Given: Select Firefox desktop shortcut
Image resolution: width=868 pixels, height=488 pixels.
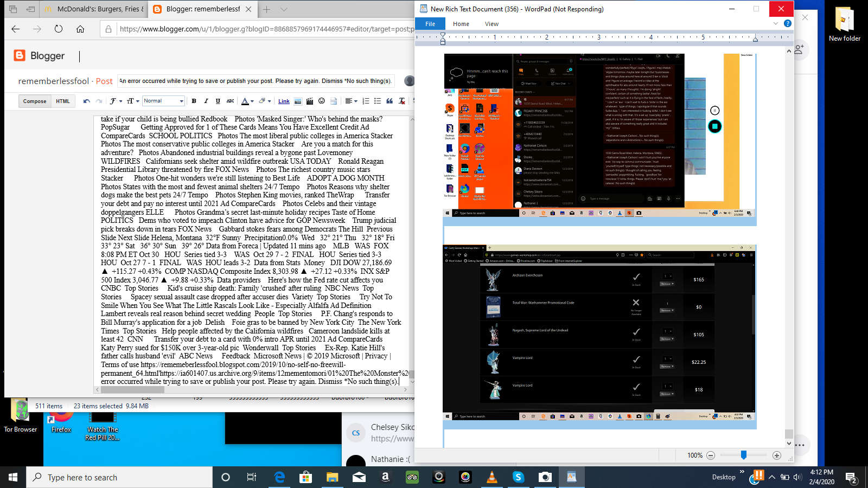Looking at the screenshot, I should (61, 420).
